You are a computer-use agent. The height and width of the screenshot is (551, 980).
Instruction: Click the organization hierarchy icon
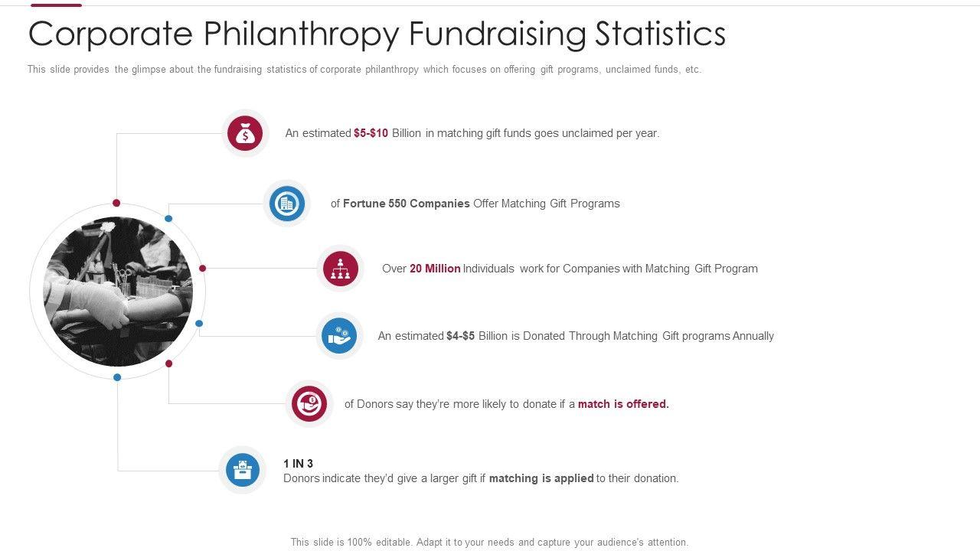pyautogui.click(x=340, y=269)
